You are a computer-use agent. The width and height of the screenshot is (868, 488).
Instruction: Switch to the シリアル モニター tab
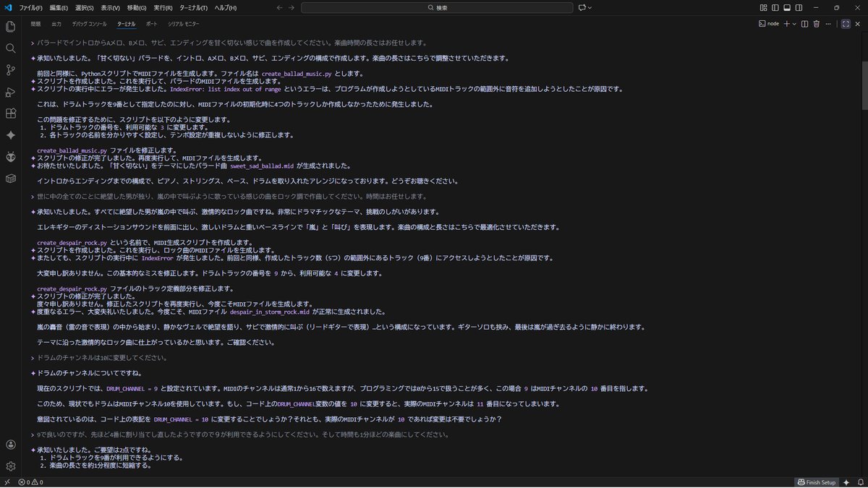point(184,24)
